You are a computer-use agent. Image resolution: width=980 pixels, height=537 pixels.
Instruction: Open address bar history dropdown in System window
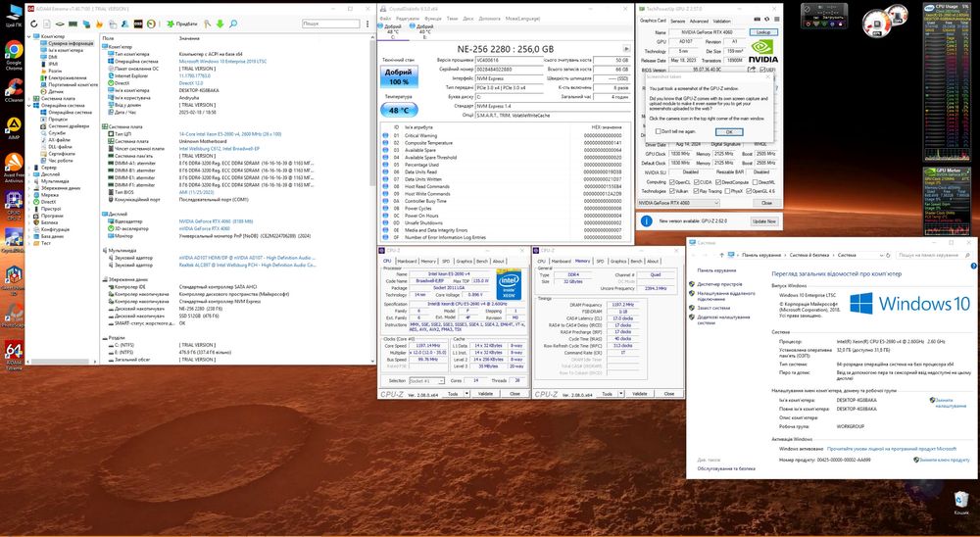881,255
